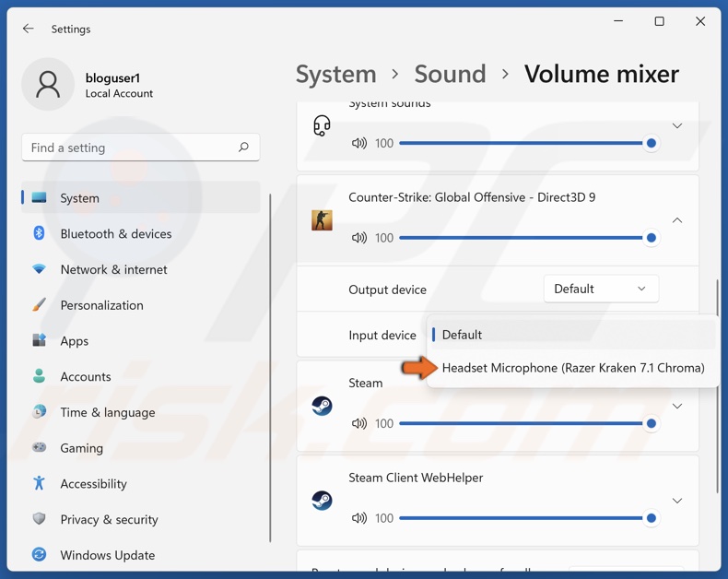The width and height of the screenshot is (728, 579).
Task: Choose Default in the input device list
Action: coord(573,335)
